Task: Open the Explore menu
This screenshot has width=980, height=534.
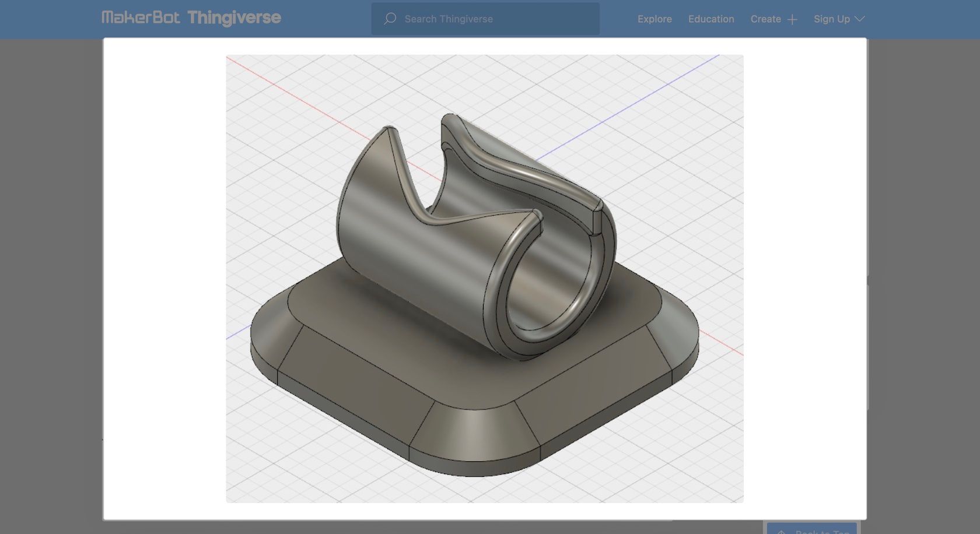Action: pos(654,19)
